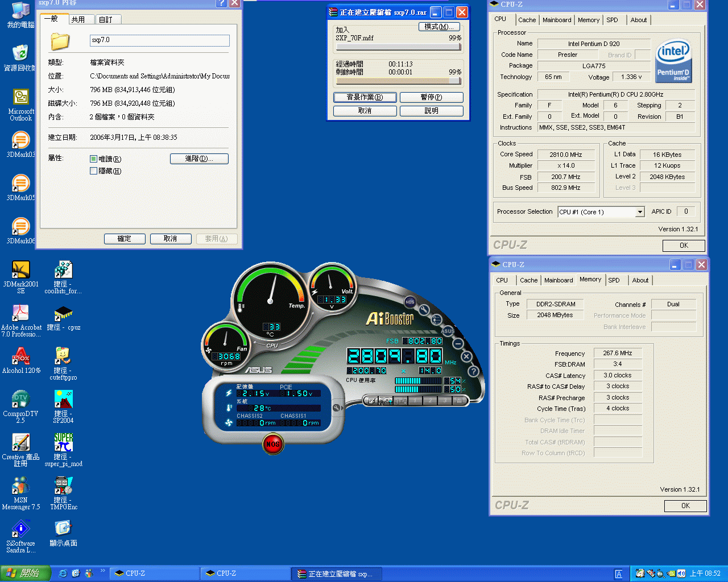Image resolution: width=728 pixels, height=582 pixels.
Task: Open 3DMark2001 SE desktop icon
Action: click(20, 277)
